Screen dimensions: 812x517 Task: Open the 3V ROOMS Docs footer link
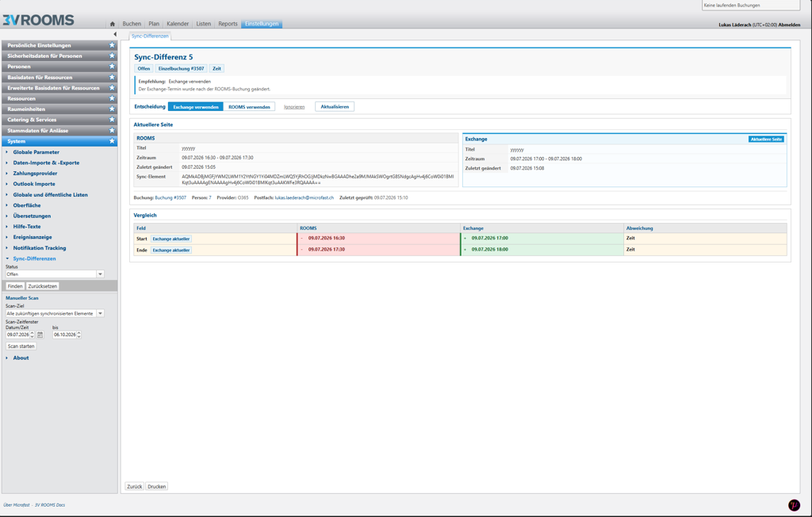click(x=50, y=505)
